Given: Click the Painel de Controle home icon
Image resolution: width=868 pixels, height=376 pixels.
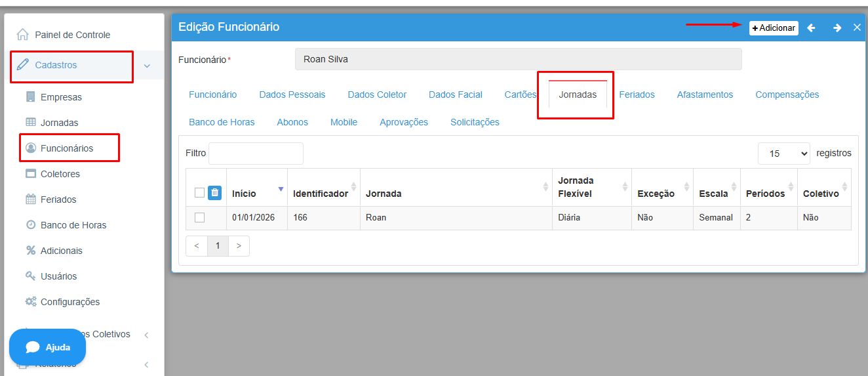Looking at the screenshot, I should (x=23, y=34).
